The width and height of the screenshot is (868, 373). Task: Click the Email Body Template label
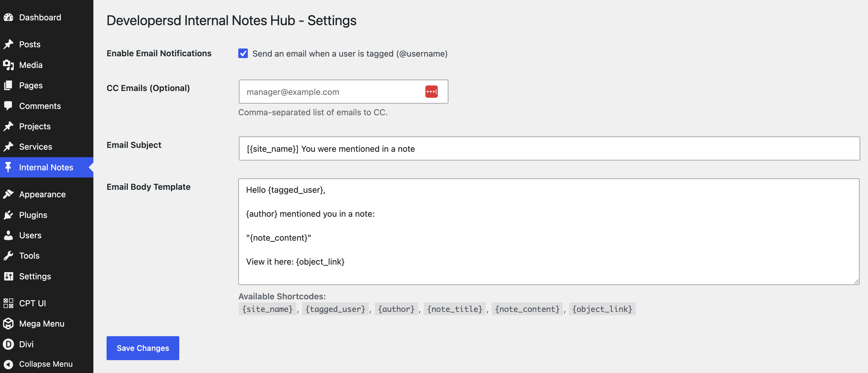tap(148, 187)
